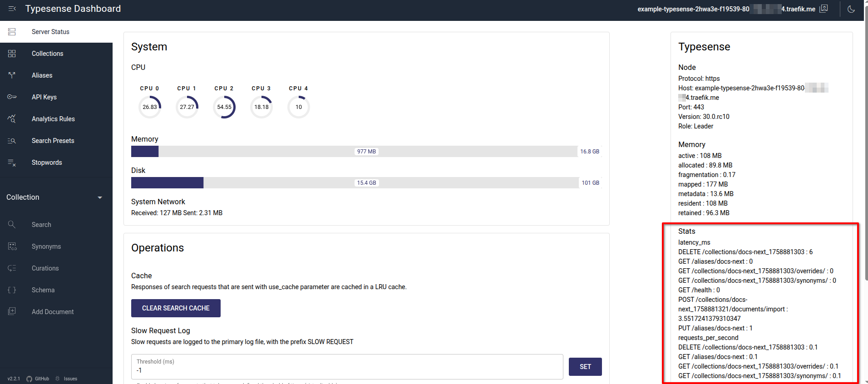Click the Memory usage progress bar
Image resolution: width=868 pixels, height=384 pixels.
point(354,152)
